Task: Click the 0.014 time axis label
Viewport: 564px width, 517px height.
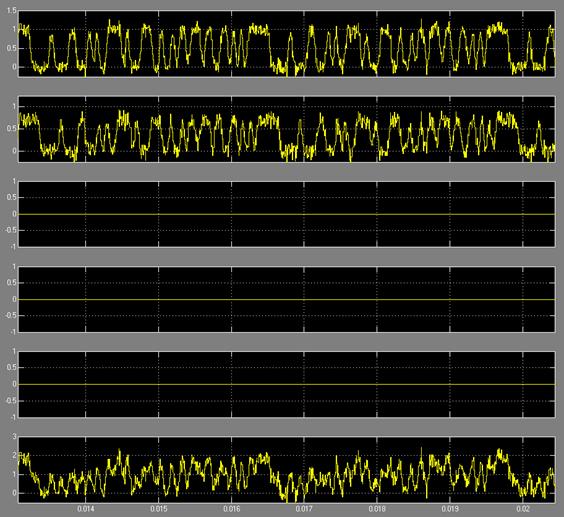Action: 86,509
